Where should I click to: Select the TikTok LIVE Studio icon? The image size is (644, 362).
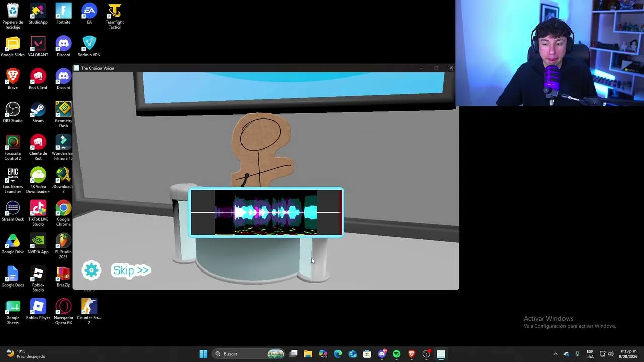tap(38, 213)
